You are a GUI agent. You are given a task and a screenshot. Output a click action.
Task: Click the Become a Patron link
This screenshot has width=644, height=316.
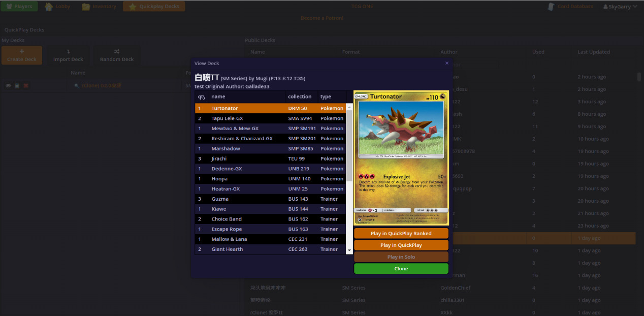click(322, 18)
